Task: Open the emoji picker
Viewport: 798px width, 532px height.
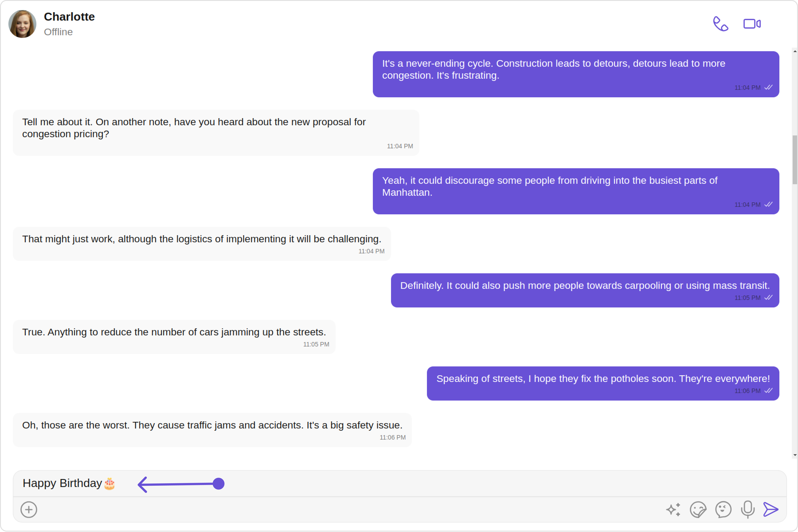Action: click(723, 510)
